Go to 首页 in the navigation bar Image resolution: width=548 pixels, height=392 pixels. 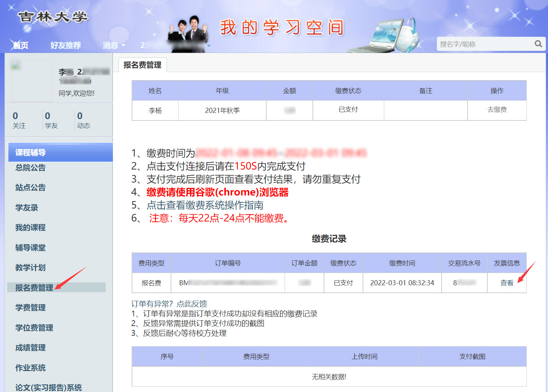[21, 45]
